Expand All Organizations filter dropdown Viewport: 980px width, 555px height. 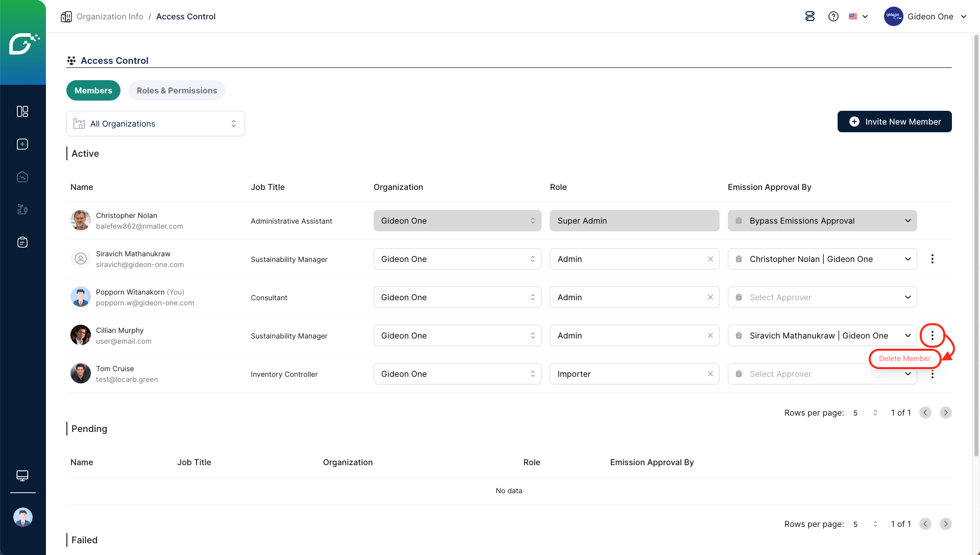[155, 124]
